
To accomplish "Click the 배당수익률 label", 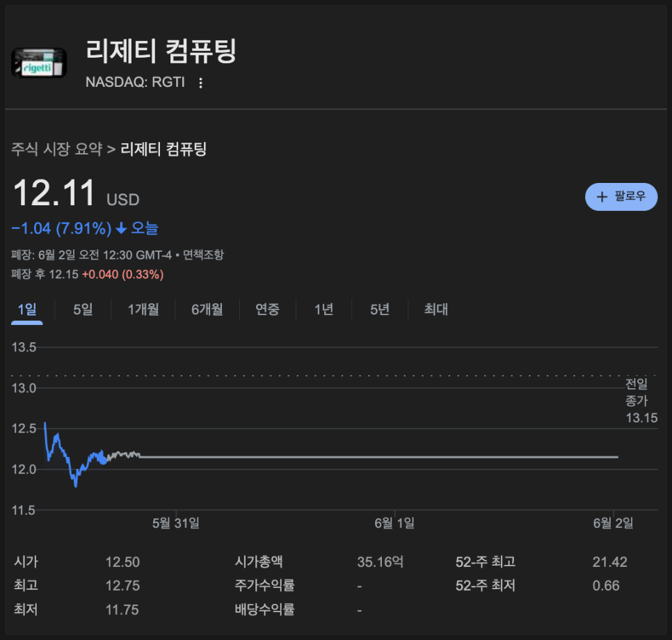I will click(264, 609).
